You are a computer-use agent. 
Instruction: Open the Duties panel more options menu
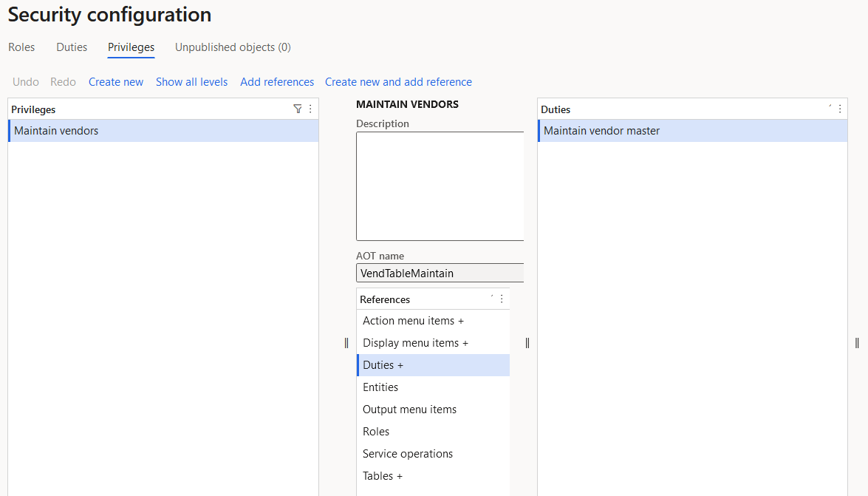point(840,109)
